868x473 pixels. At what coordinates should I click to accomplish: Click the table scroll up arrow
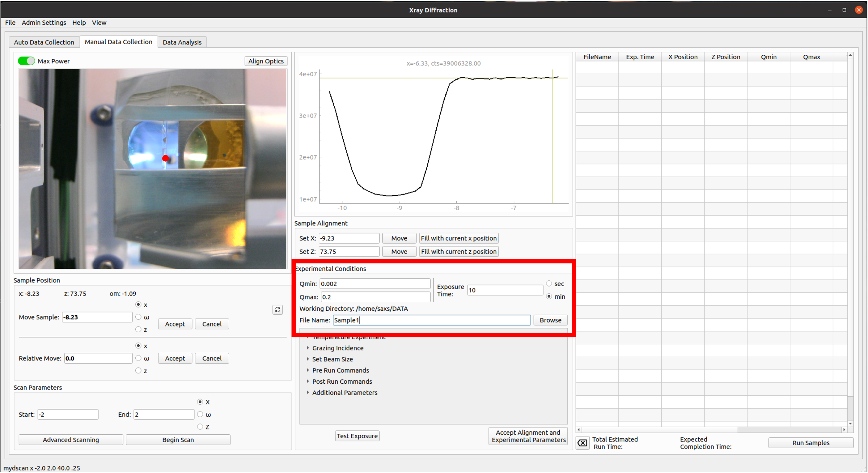(850, 55)
